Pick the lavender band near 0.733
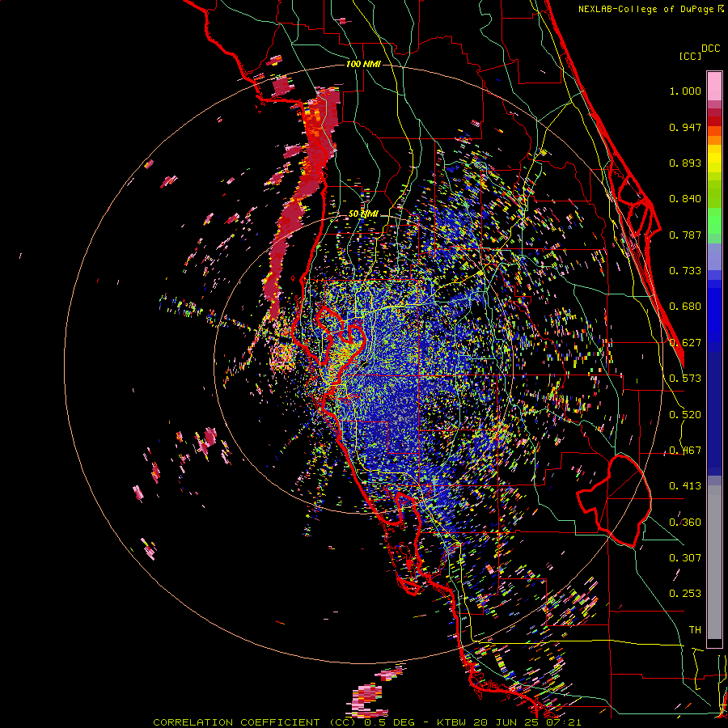Screen dimensions: 728x728 (x=714, y=256)
